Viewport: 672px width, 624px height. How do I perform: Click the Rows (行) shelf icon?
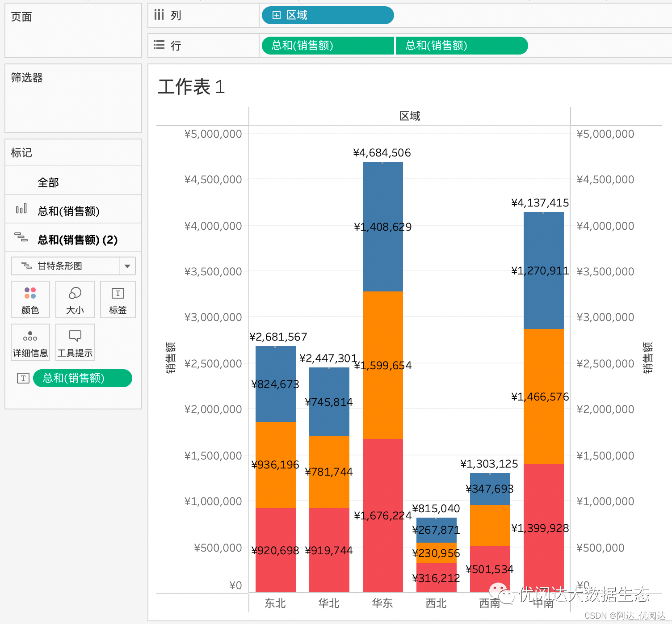pyautogui.click(x=159, y=45)
